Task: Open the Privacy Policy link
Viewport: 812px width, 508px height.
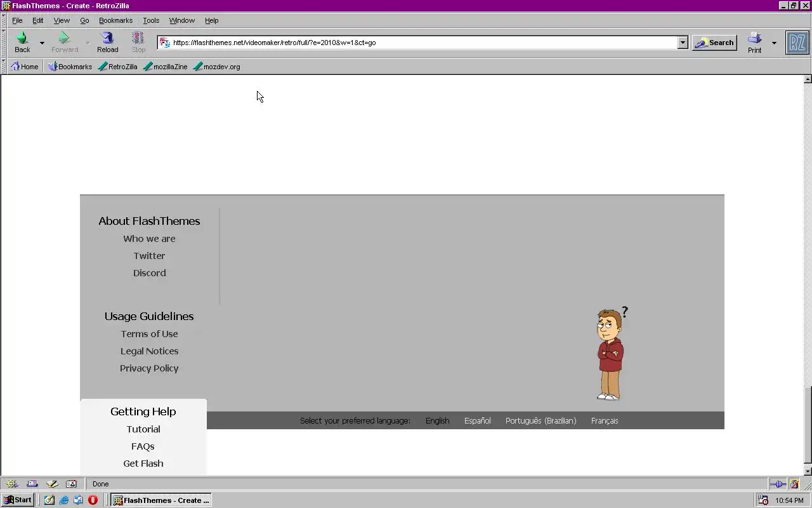Action: (x=149, y=368)
